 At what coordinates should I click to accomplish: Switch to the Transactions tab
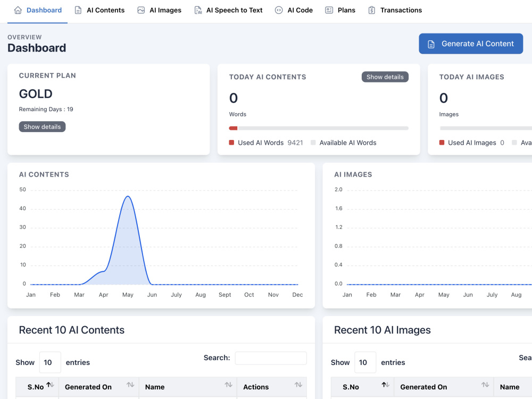395,10
